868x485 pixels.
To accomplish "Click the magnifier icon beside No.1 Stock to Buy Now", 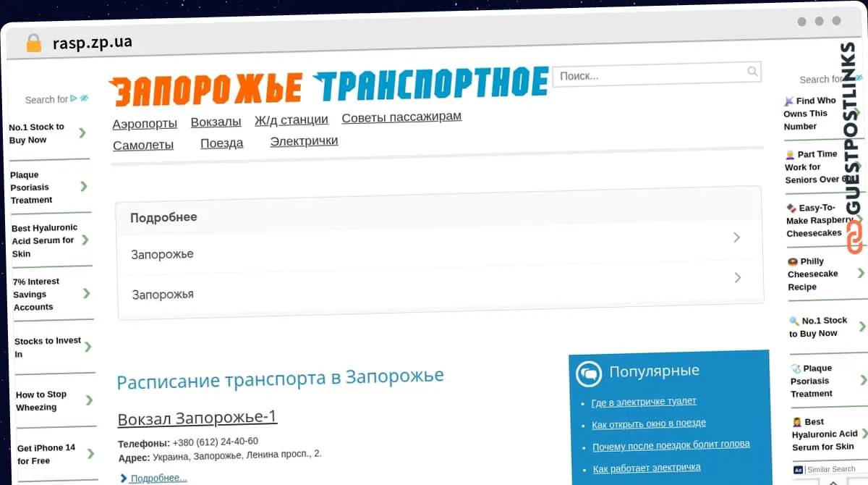I will 793,320.
